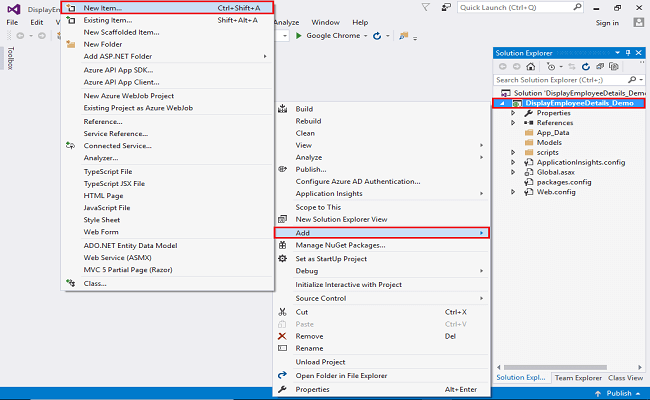
Task: Click the Collapse All icon in Solution Explorer
Action: pos(599,66)
